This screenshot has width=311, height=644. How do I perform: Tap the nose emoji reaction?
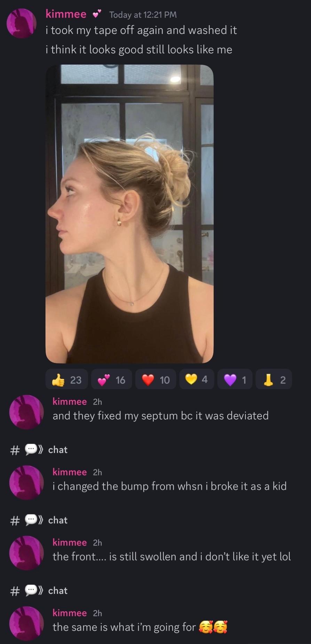274,379
